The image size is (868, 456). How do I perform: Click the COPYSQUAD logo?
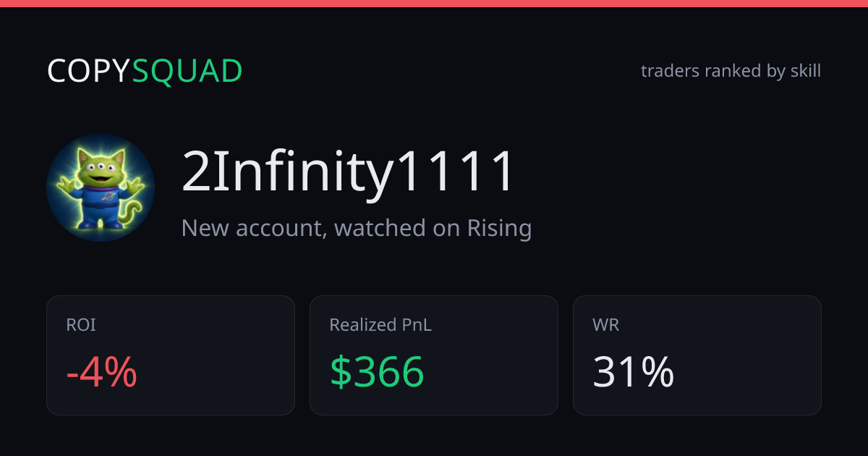pos(145,71)
